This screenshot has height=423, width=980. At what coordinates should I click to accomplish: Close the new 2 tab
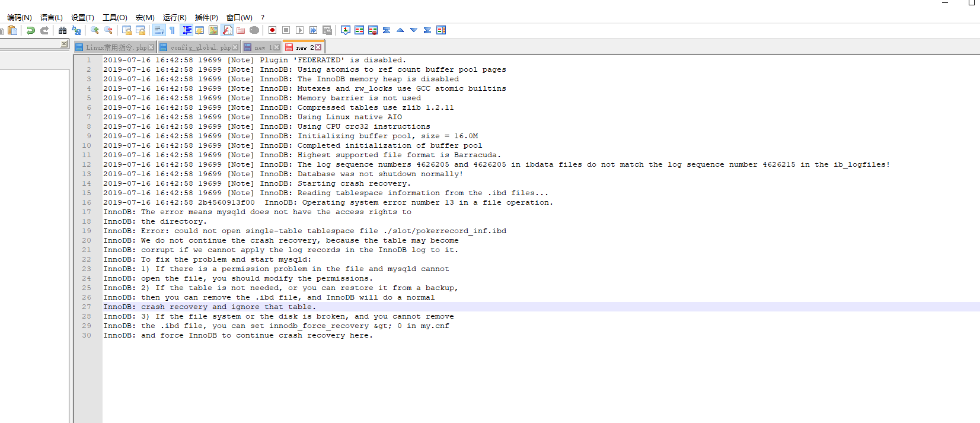tap(318, 47)
